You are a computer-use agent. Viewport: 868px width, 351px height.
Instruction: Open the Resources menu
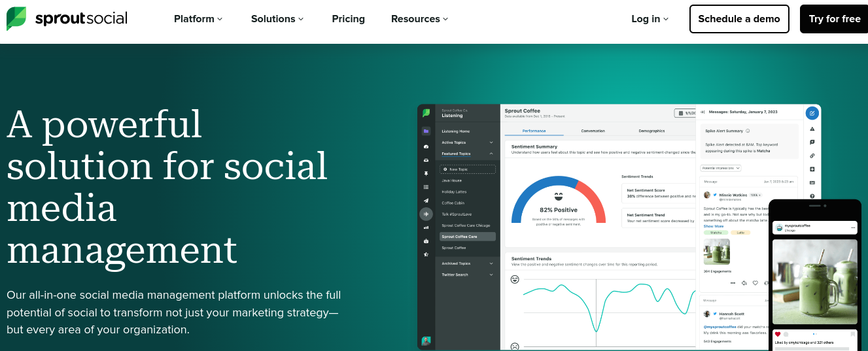pos(419,19)
